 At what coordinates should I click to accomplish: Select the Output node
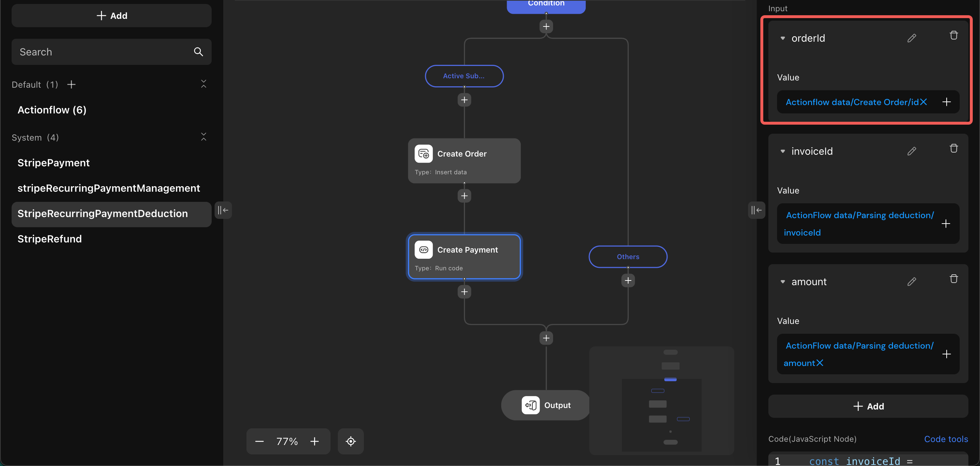546,405
